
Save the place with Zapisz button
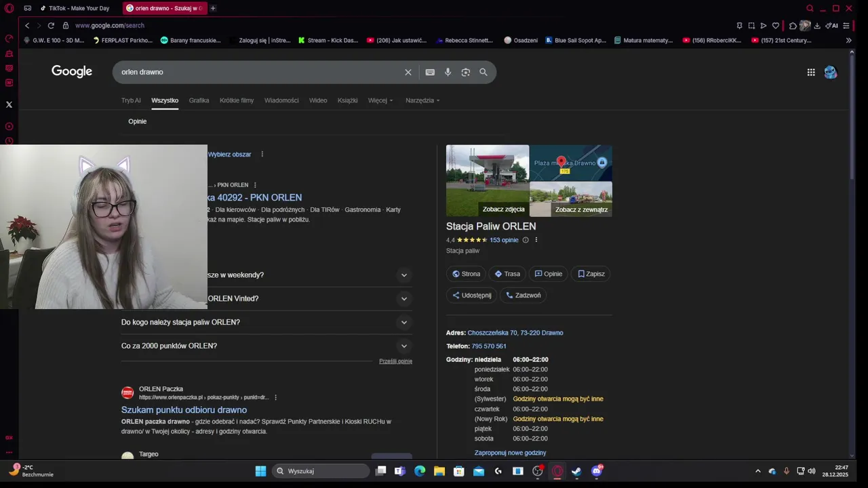(x=591, y=274)
